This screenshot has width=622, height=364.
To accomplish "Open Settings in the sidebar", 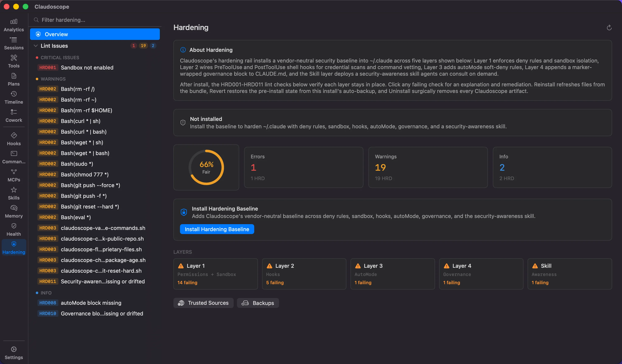I will (x=14, y=353).
